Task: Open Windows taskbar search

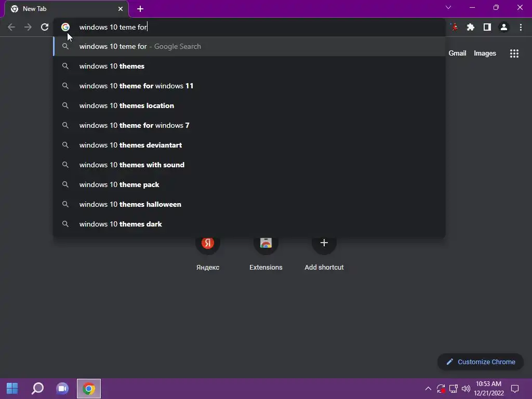Action: pos(37,389)
